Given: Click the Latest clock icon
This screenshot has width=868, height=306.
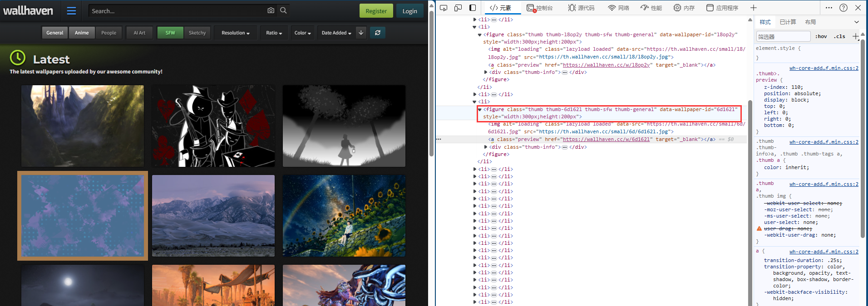Looking at the screenshot, I should click(x=18, y=58).
